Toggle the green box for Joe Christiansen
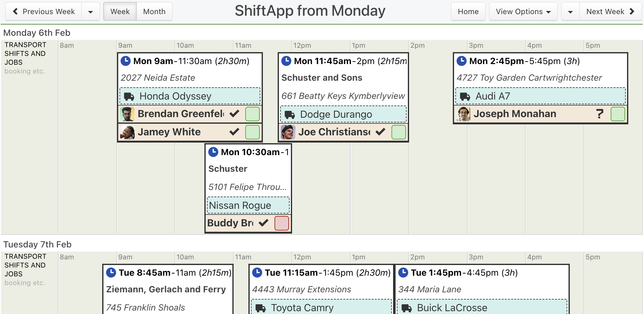The height and width of the screenshot is (314, 644). tap(399, 132)
